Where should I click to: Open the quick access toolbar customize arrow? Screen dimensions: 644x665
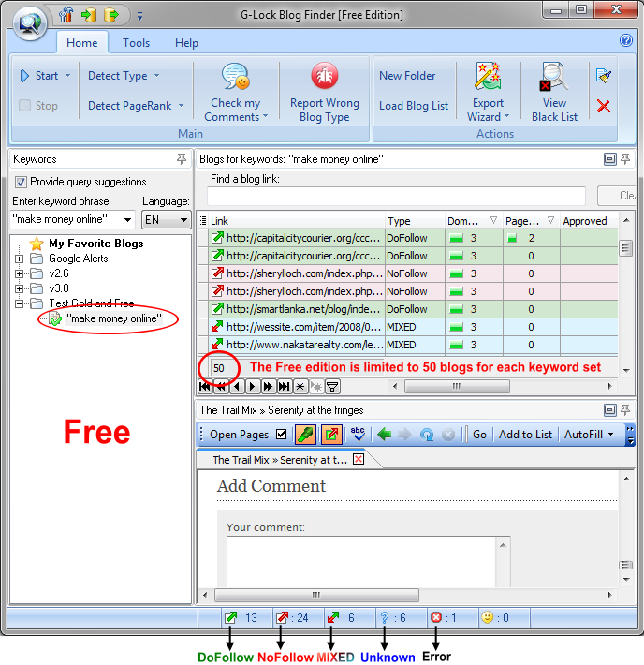click(x=139, y=16)
